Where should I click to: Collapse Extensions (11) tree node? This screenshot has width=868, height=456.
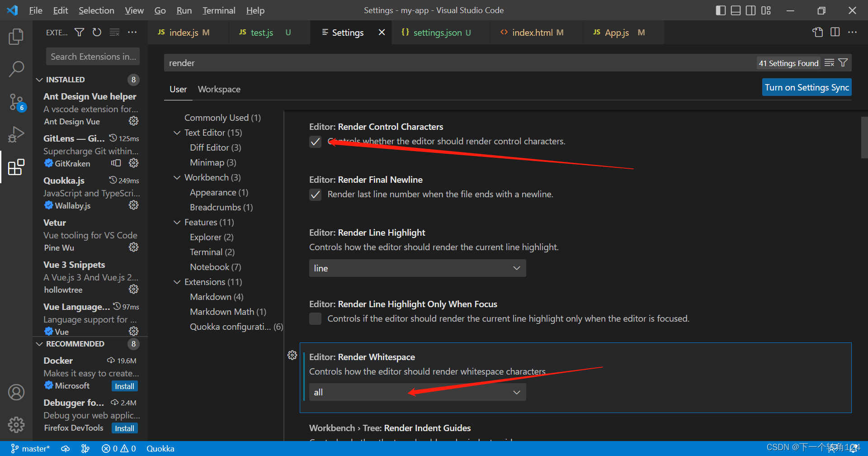coord(177,282)
